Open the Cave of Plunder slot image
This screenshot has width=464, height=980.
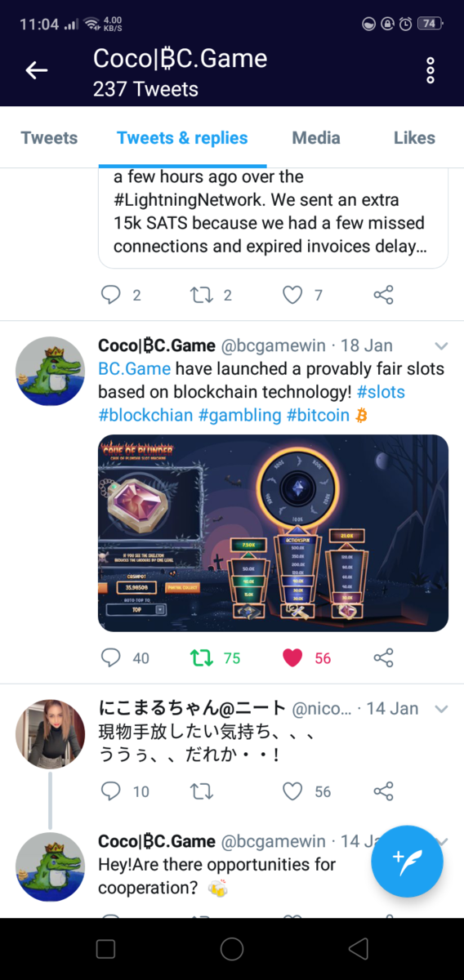pos(273,533)
